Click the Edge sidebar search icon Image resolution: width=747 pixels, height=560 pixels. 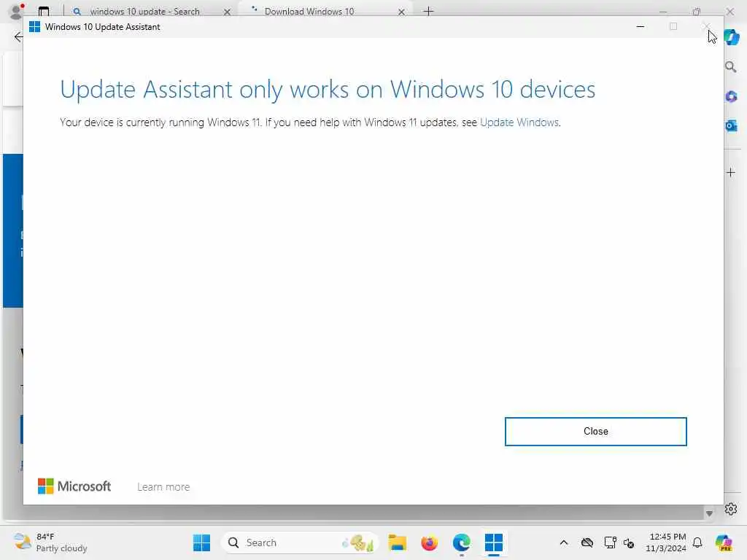731,67
